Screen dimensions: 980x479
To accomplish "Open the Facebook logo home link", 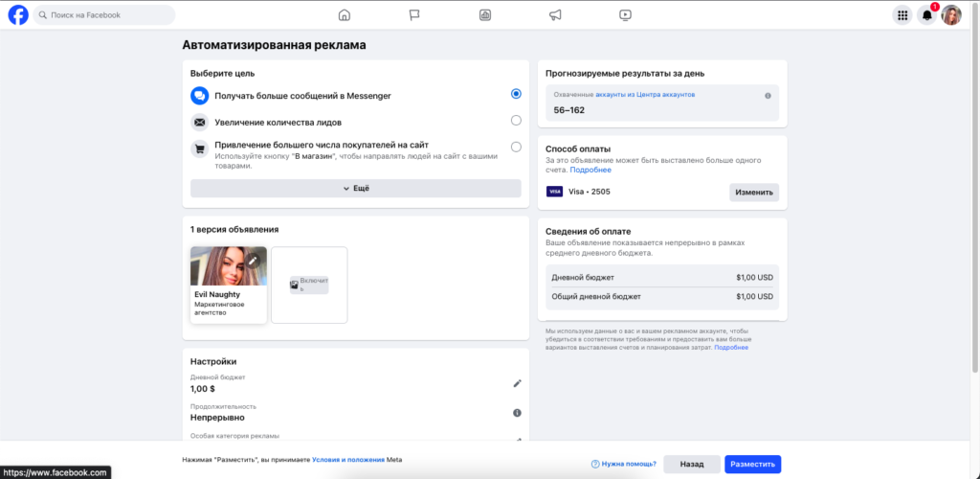I will tap(18, 15).
